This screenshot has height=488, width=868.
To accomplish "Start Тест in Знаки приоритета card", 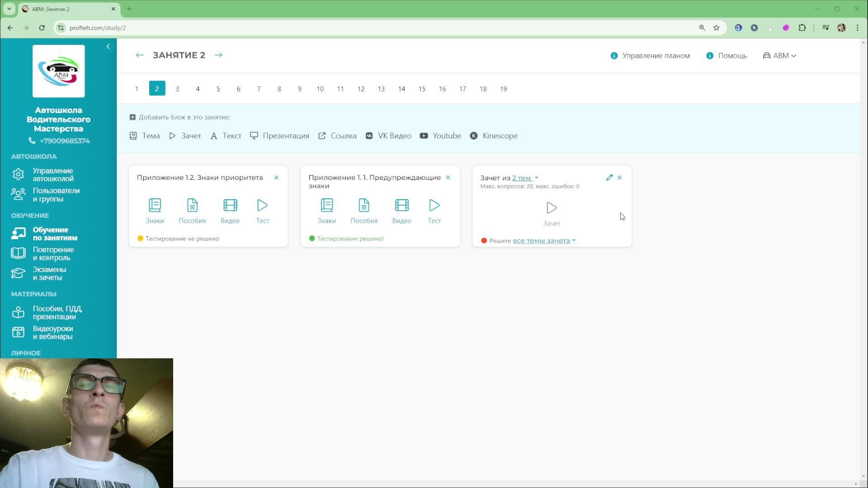I will [x=262, y=211].
